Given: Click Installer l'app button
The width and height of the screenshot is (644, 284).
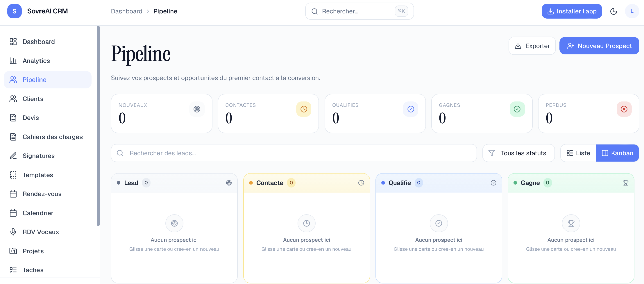Looking at the screenshot, I should coord(572,11).
